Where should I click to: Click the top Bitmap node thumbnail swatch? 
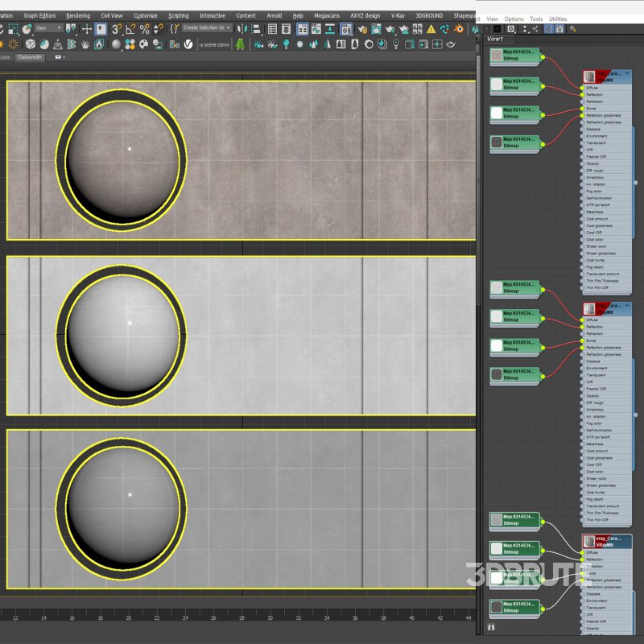497,56
